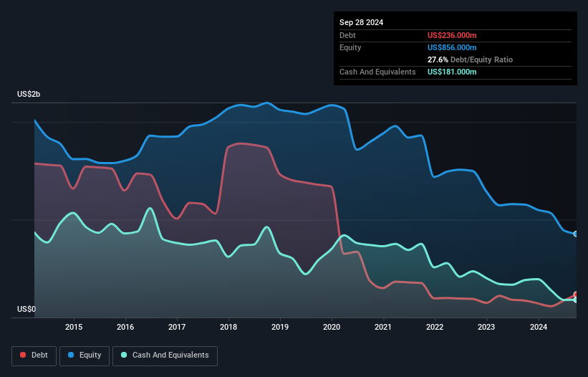The width and height of the screenshot is (588, 377).
Task: Click the red Debt endpoint marker
Action: tap(576, 295)
